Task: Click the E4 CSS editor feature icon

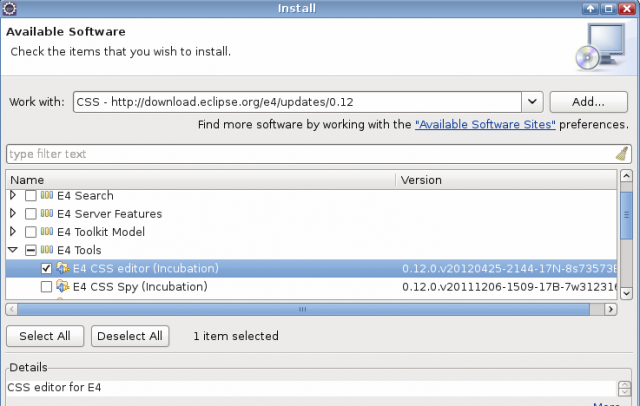Action: pyautogui.click(x=63, y=269)
